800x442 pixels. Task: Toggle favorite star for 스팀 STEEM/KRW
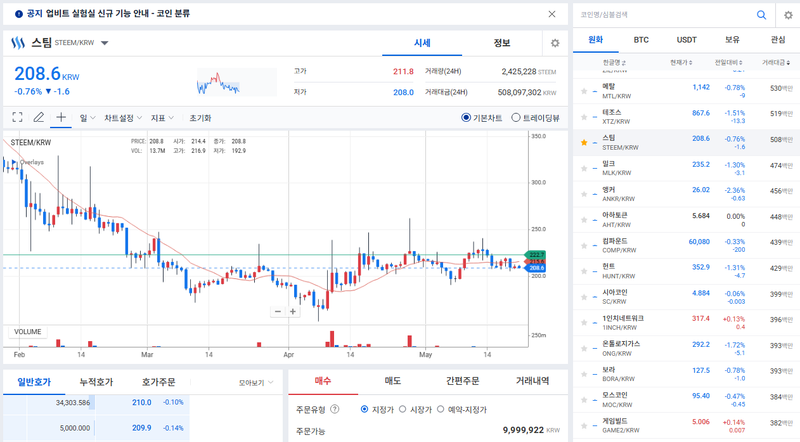[584, 142]
